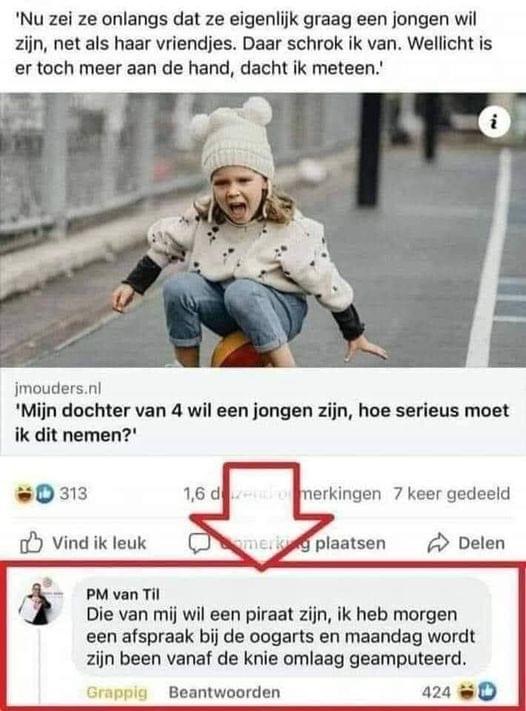Open the article headline 'Mijn dochter van 4'
This screenshot has width=526, height=711.
262,422
